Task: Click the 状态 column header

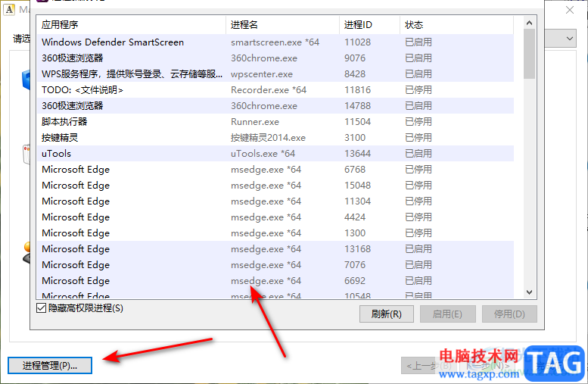Action: (456, 25)
